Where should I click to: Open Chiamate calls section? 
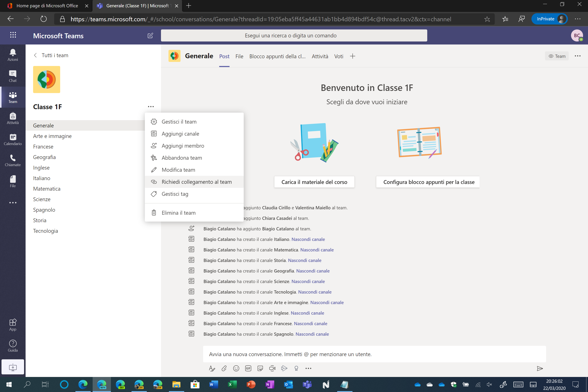pos(13,160)
